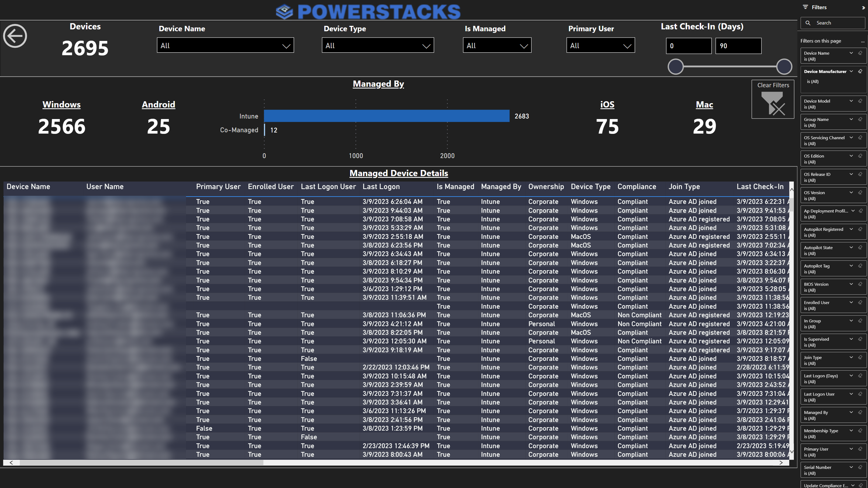
Task: Select the 'False' cell in Primary User column
Action: [x=204, y=428]
